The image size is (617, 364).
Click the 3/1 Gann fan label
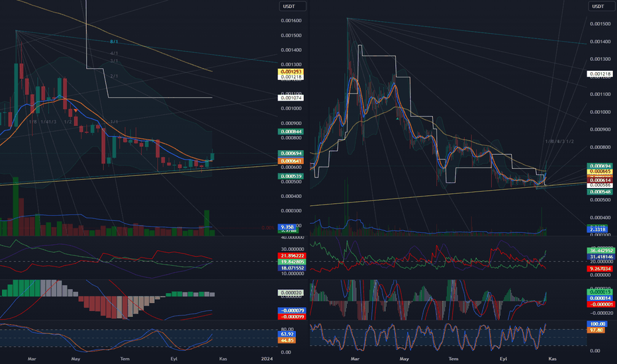click(x=114, y=61)
